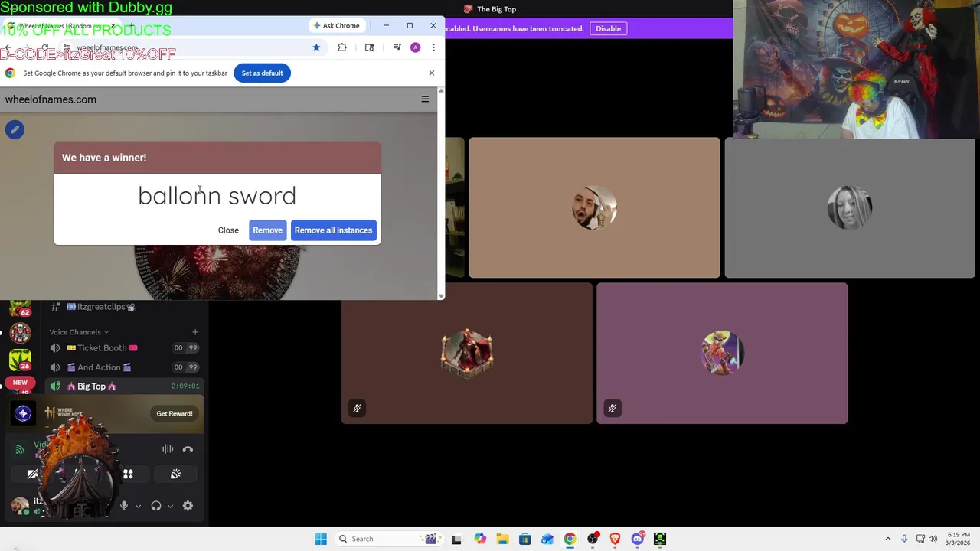Viewport: 980px width, 551px height.
Task: Click the Chrome address bar URL
Action: (107, 47)
